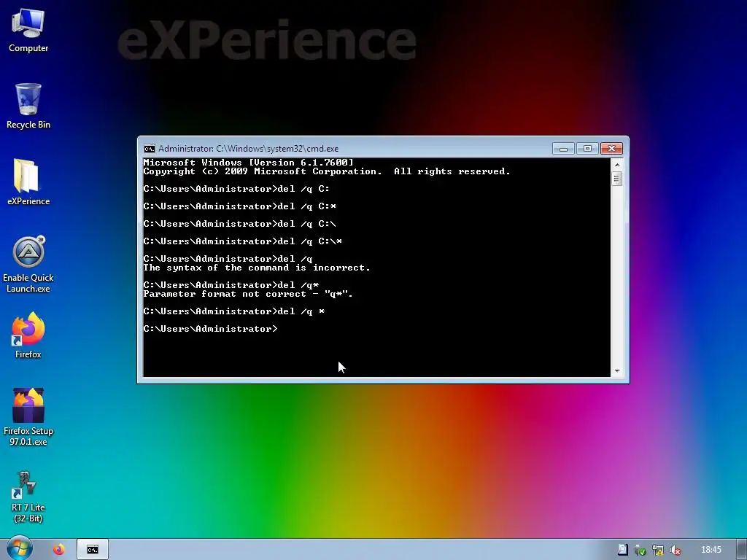Image resolution: width=747 pixels, height=560 pixels.
Task: Select the Recycle Bin icon
Action: click(x=28, y=106)
